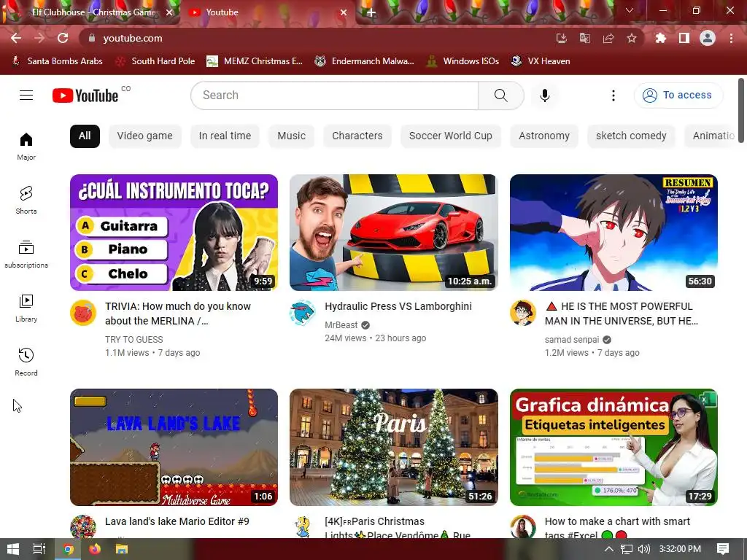Open Shorts from the sidebar
747x560 pixels.
click(x=26, y=200)
